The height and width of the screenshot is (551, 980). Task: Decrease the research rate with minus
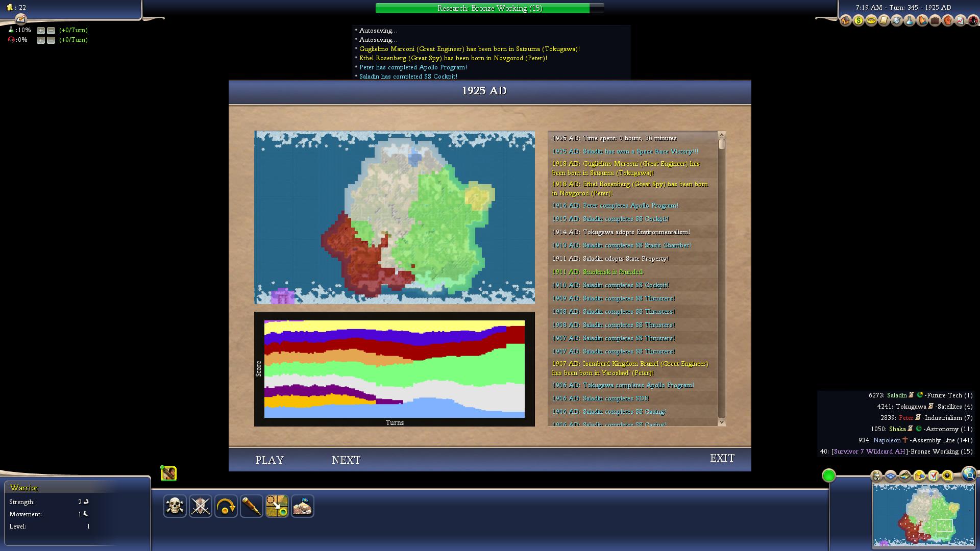coord(51,31)
